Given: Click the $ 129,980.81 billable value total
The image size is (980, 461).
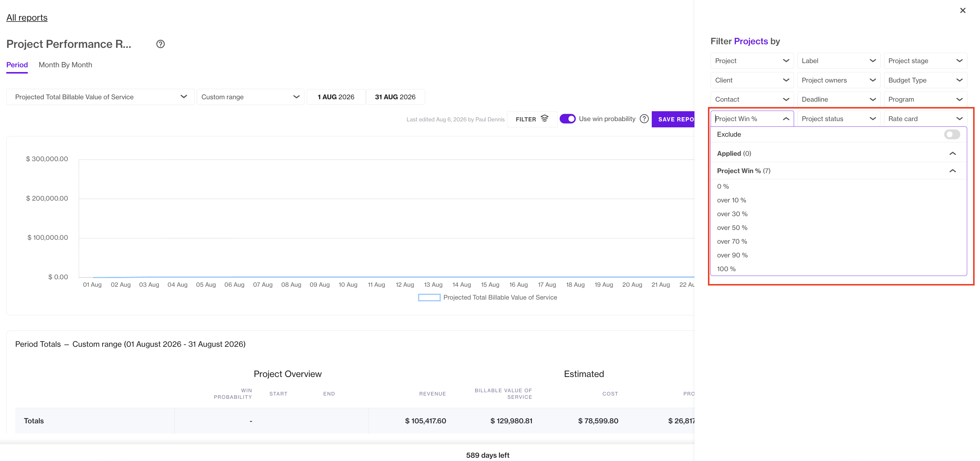Looking at the screenshot, I should click(511, 421).
